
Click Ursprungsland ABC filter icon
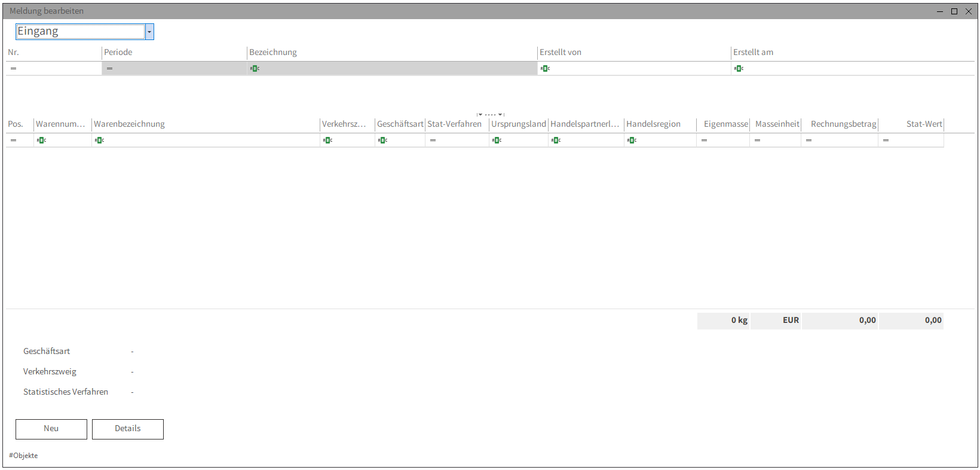pyautogui.click(x=497, y=141)
